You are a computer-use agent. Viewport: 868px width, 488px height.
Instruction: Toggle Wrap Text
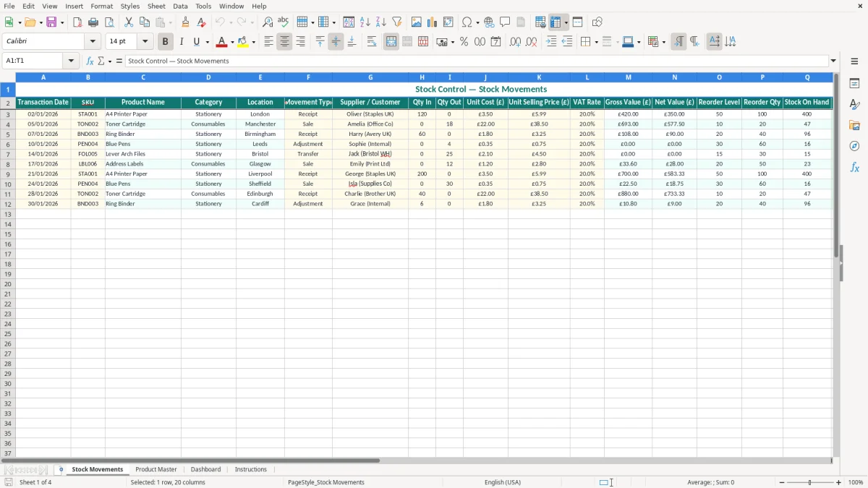[372, 42]
